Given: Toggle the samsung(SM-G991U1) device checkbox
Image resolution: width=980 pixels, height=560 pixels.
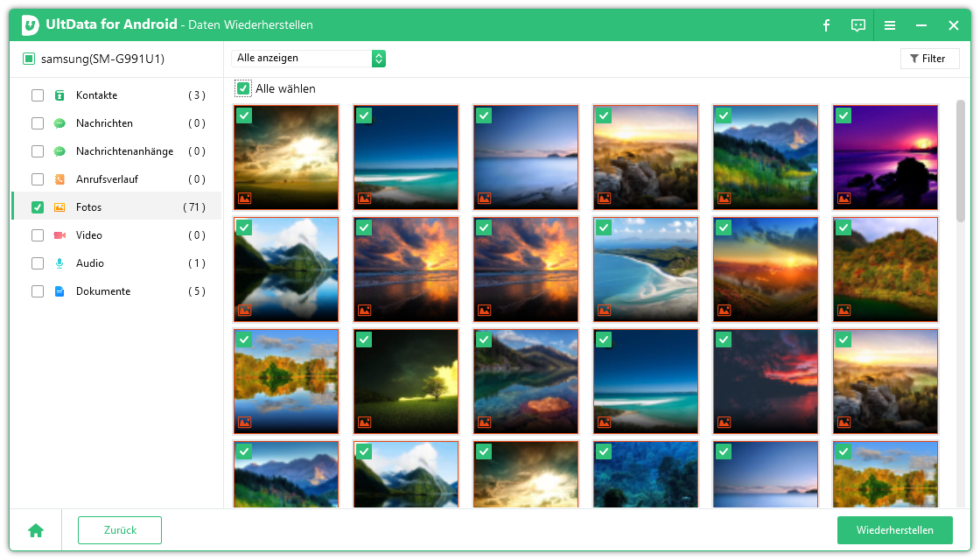Looking at the screenshot, I should (x=29, y=59).
